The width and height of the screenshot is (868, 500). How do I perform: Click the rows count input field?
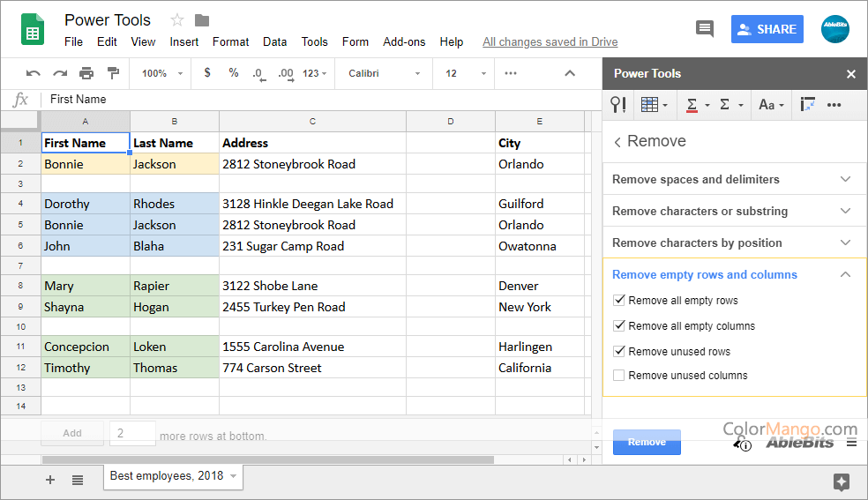point(132,433)
